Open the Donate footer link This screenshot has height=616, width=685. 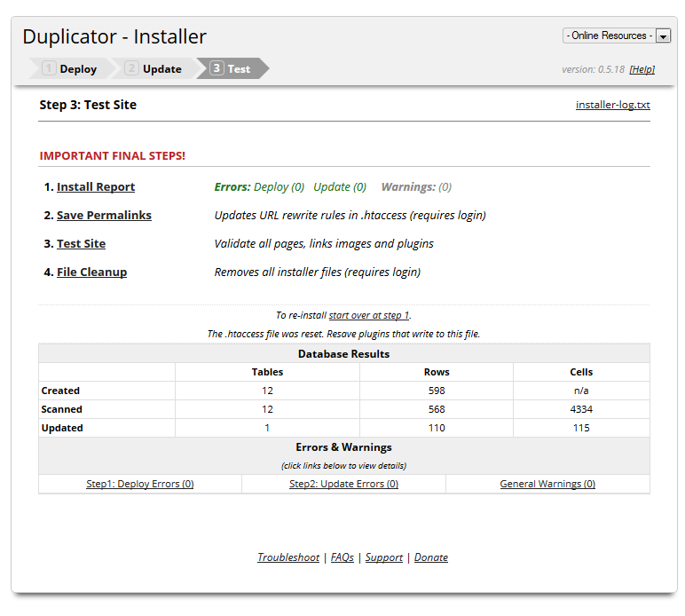click(430, 557)
